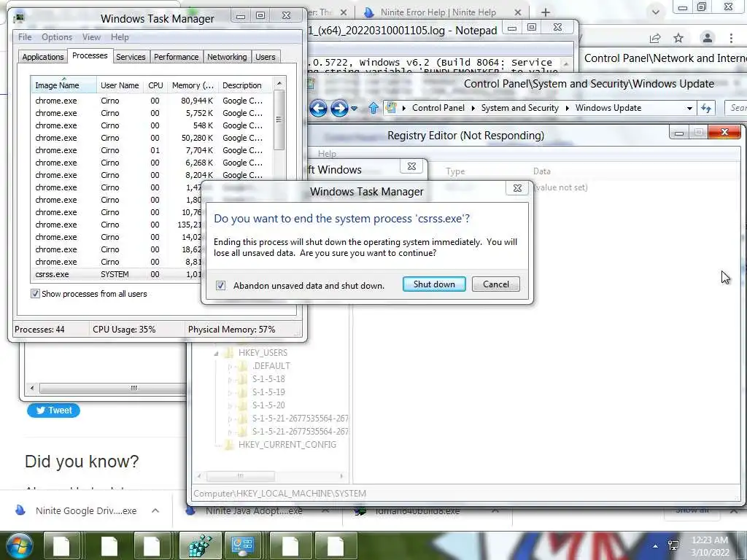Sort processes by Description column
This screenshot has width=747, height=560.
click(x=245, y=85)
